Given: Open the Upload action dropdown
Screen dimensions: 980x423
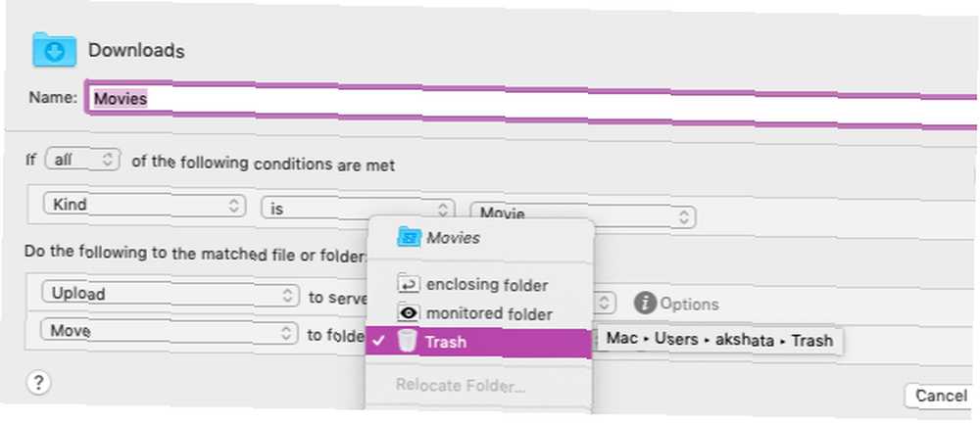Looking at the screenshot, I should (169, 295).
